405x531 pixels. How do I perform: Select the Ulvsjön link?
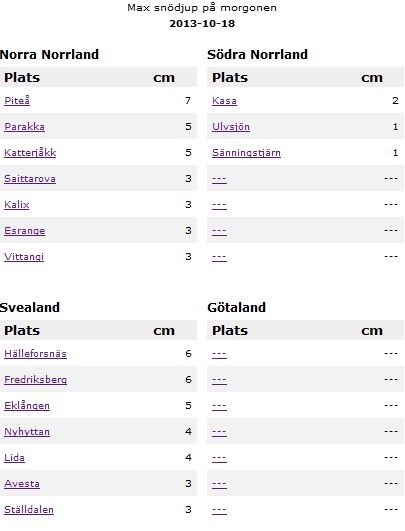tap(231, 127)
